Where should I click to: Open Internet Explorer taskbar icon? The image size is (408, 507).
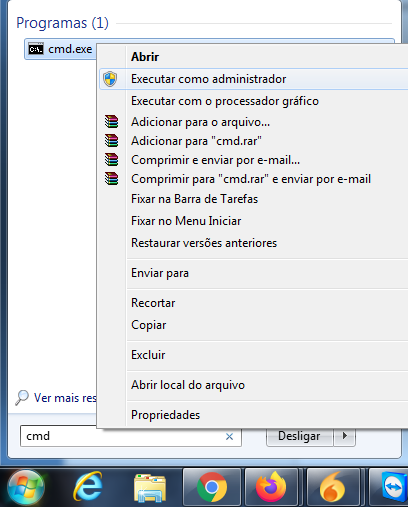[x=88, y=487]
